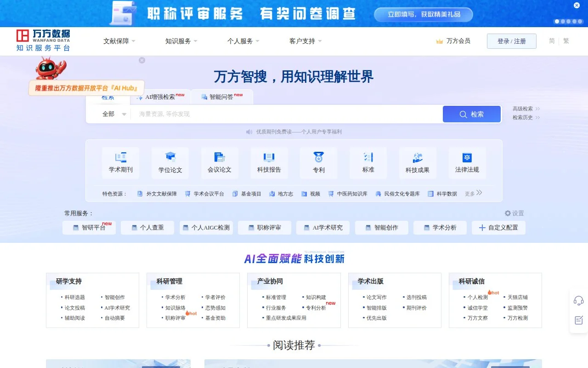Open the 学术分析 service button
Image resolution: width=588 pixels, height=368 pixels.
440,228
